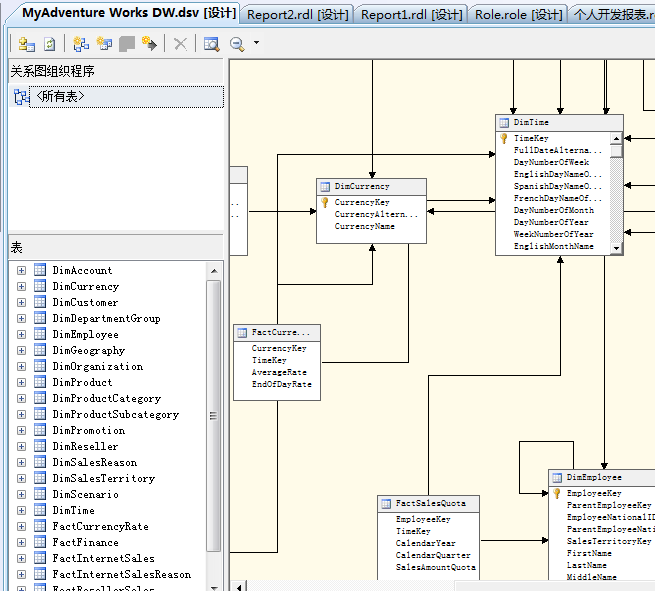This screenshot has width=655, height=591.
Task: Click the table icon of DimScenario
Action: click(x=40, y=494)
